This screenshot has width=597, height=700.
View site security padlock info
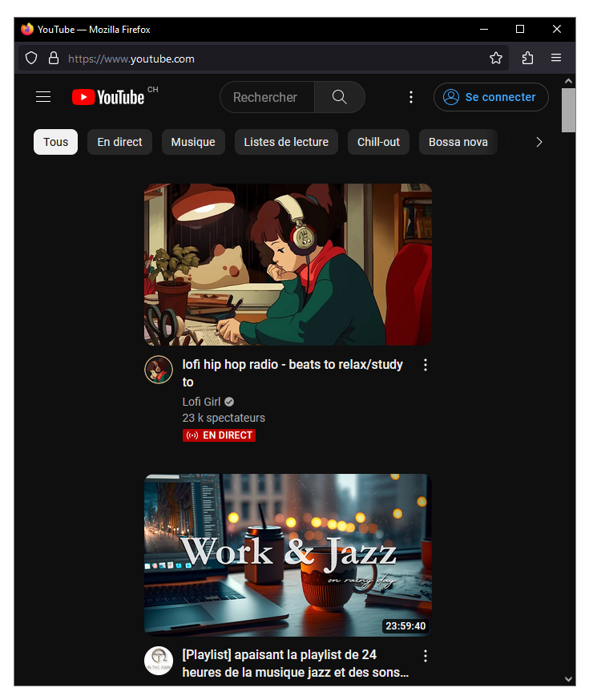pos(54,59)
